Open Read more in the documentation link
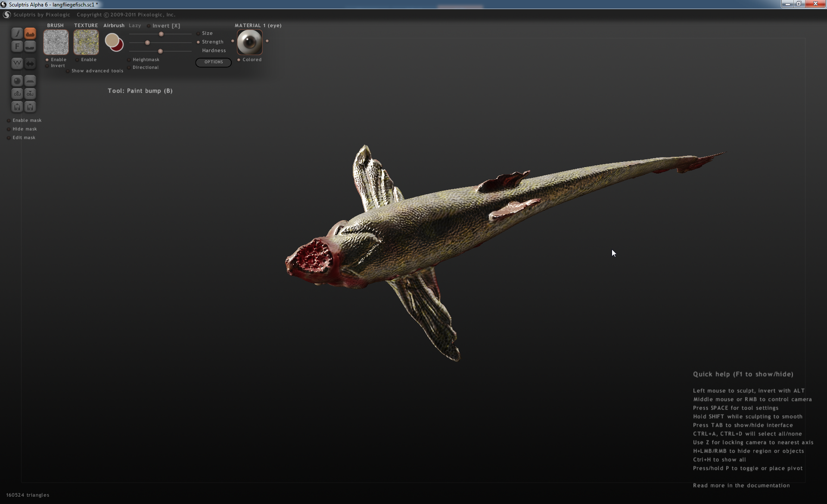Image resolution: width=827 pixels, height=504 pixels. (741, 485)
